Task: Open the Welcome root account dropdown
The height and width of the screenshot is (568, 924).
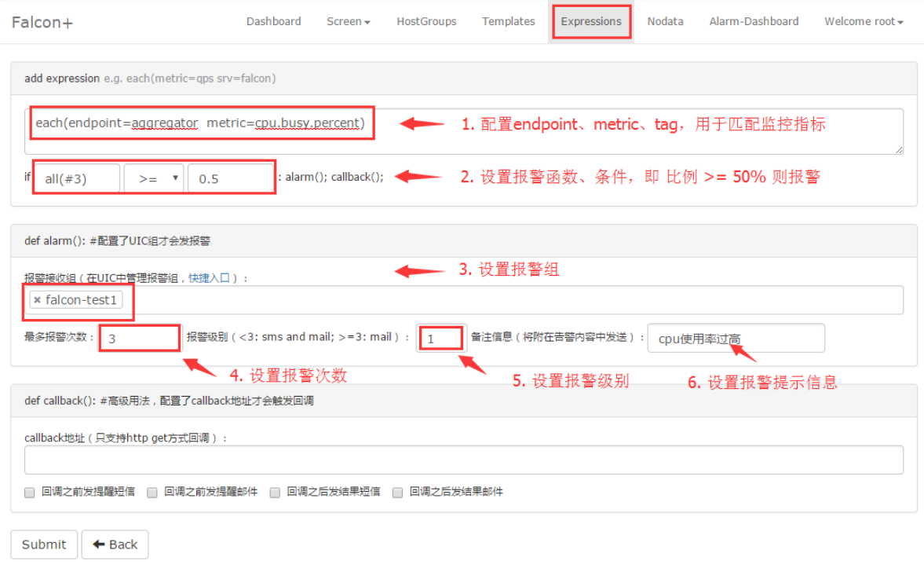Action: (x=862, y=21)
